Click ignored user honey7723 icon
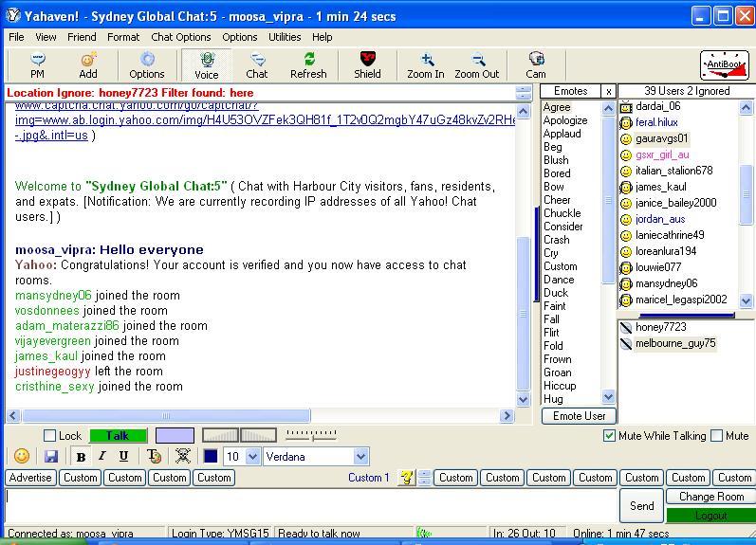Image resolution: width=756 pixels, height=545 pixels. tap(626, 327)
